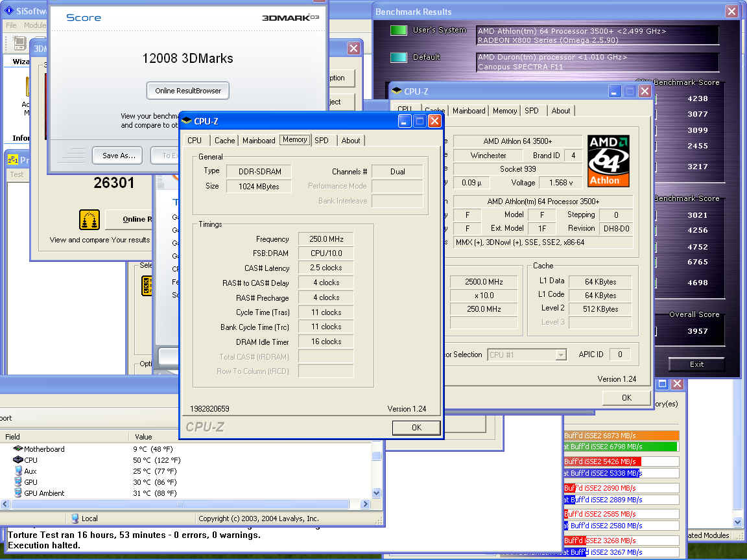Click the sensor list horizontal scroll-right arrow
This screenshot has width=747, height=560.
tap(366, 504)
